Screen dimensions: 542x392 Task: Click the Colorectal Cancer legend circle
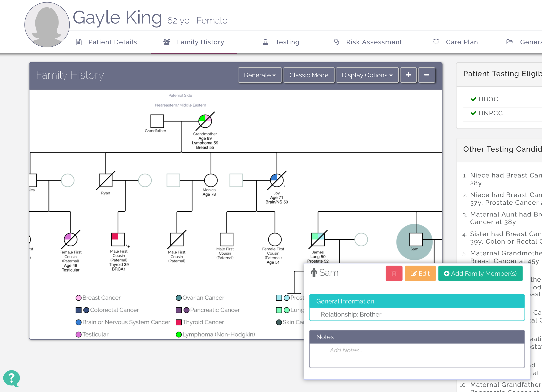86,310
